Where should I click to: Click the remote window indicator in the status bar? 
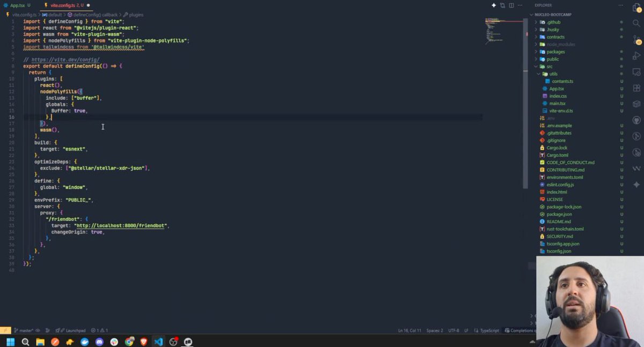pyautogui.click(x=5, y=330)
